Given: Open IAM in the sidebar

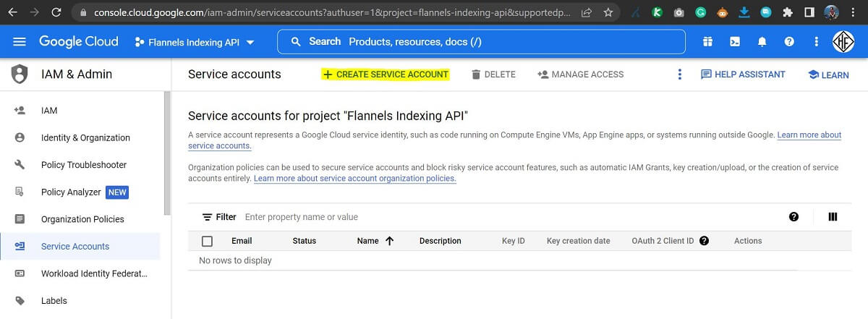Looking at the screenshot, I should (x=49, y=111).
